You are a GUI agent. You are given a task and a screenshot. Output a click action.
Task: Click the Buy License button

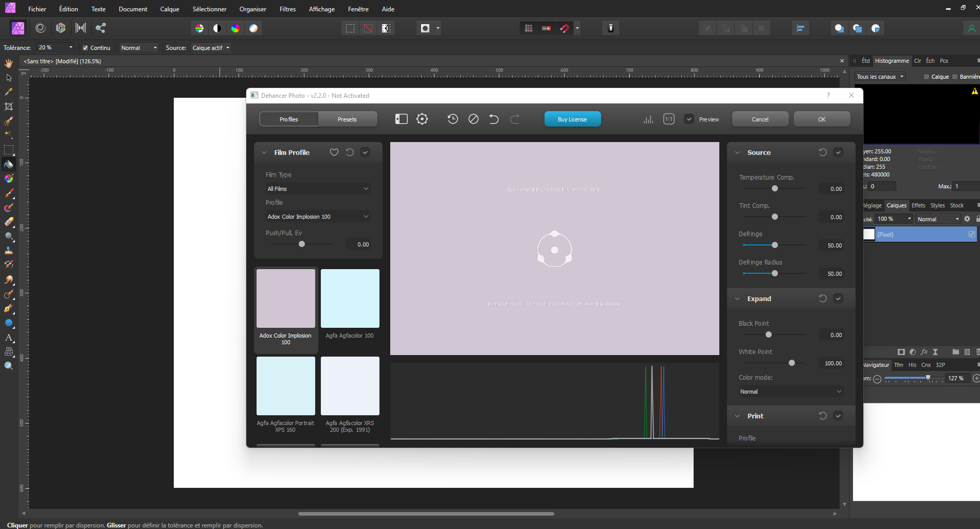coord(572,119)
